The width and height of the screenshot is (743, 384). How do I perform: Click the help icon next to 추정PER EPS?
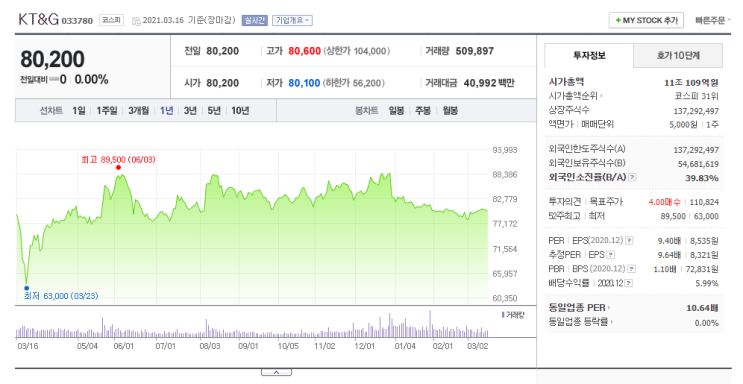611,255
